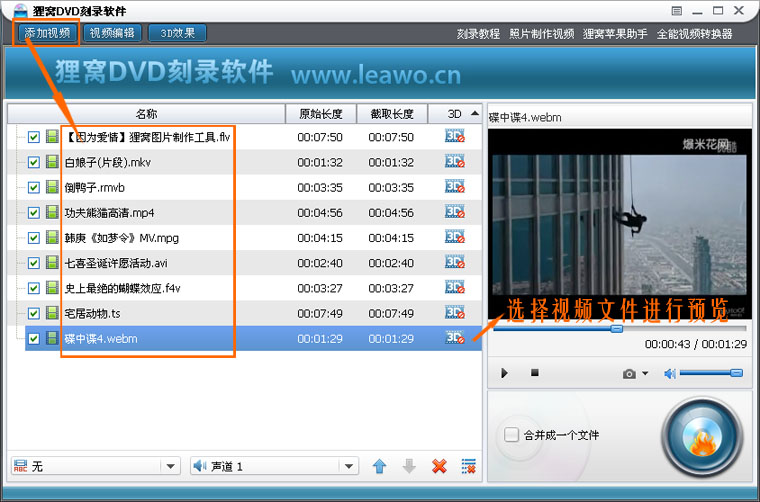Clear the whole video list
The height and width of the screenshot is (502, 760).
(469, 466)
